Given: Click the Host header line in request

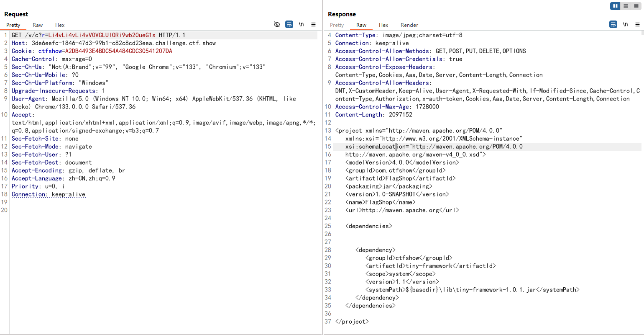Looking at the screenshot, I should (x=113, y=43).
